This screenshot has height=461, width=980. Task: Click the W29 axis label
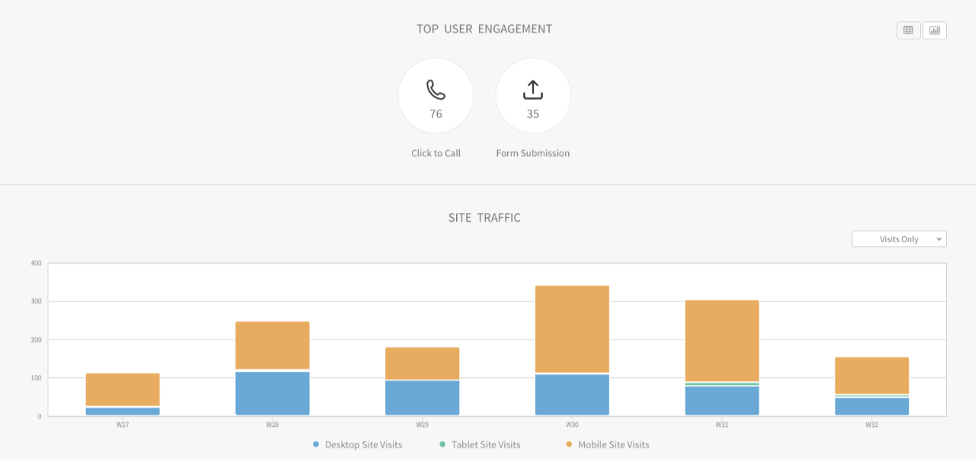point(422,425)
